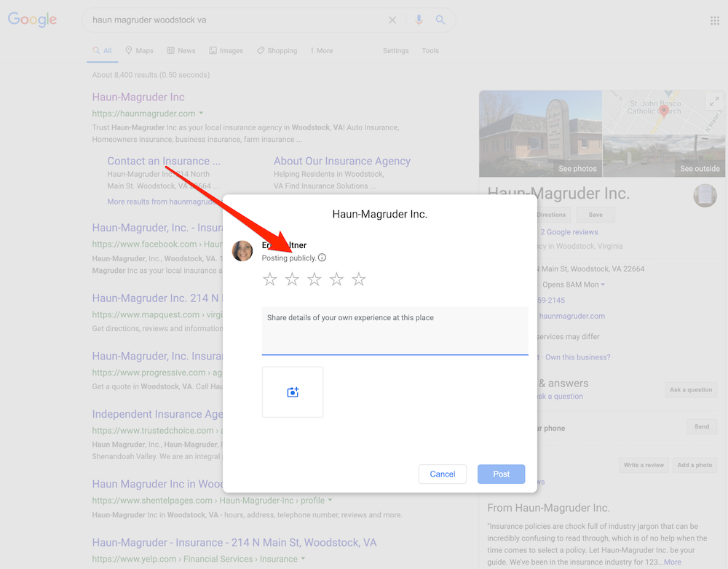The height and width of the screenshot is (569, 728).
Task: Open search Tools
Action: pyautogui.click(x=430, y=51)
